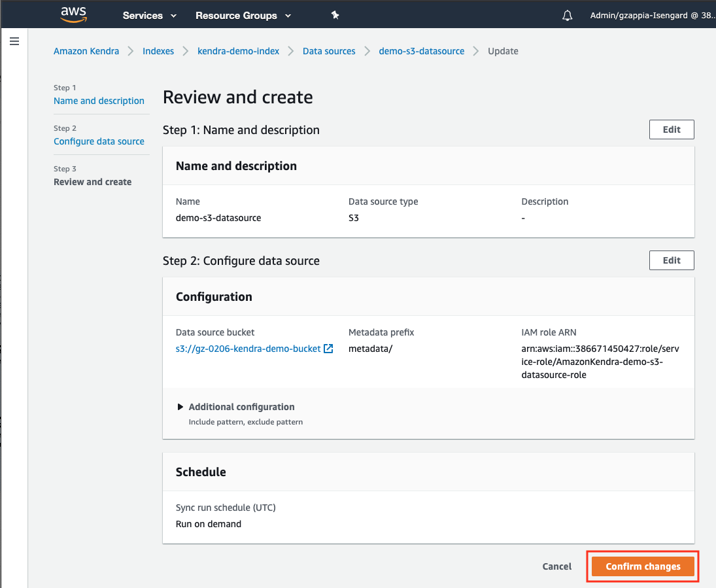716x588 pixels.
Task: Go to Data sources breadcrumb
Action: [329, 51]
